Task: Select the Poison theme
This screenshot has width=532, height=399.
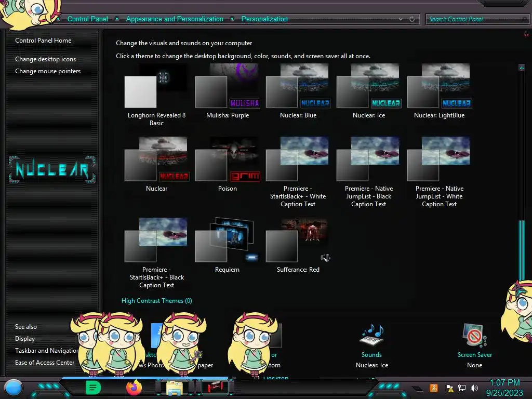Action: pos(228,165)
